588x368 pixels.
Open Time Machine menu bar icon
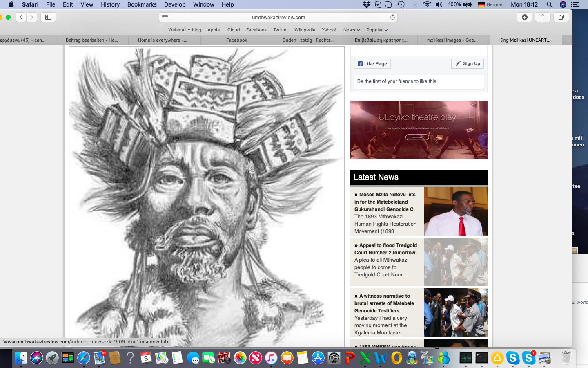tap(401, 4)
